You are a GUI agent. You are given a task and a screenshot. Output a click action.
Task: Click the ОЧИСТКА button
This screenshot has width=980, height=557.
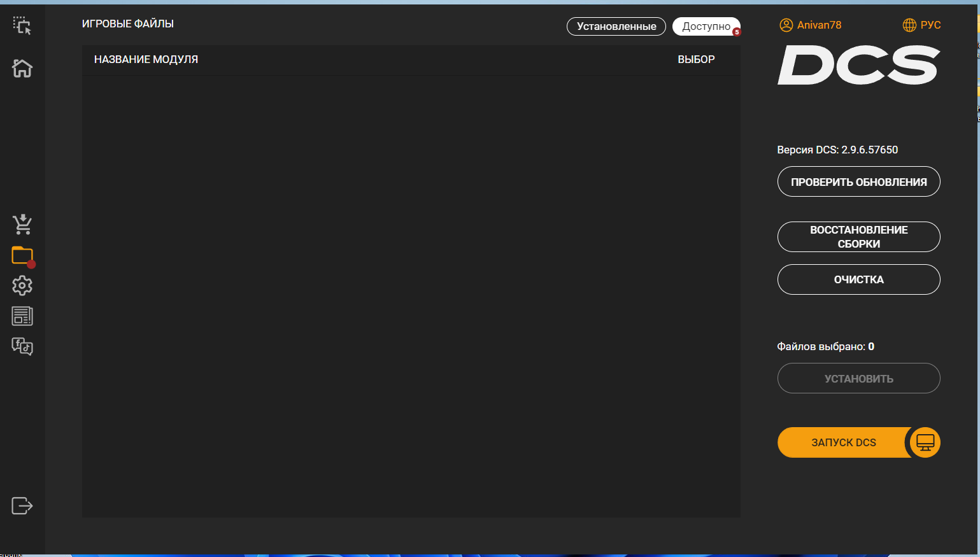[858, 279]
